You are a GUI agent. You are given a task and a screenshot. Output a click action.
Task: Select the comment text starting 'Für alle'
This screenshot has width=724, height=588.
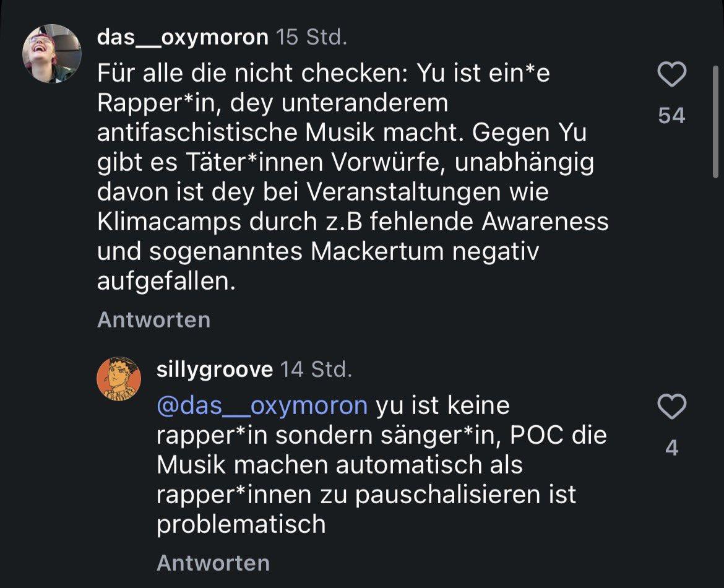[x=353, y=177]
